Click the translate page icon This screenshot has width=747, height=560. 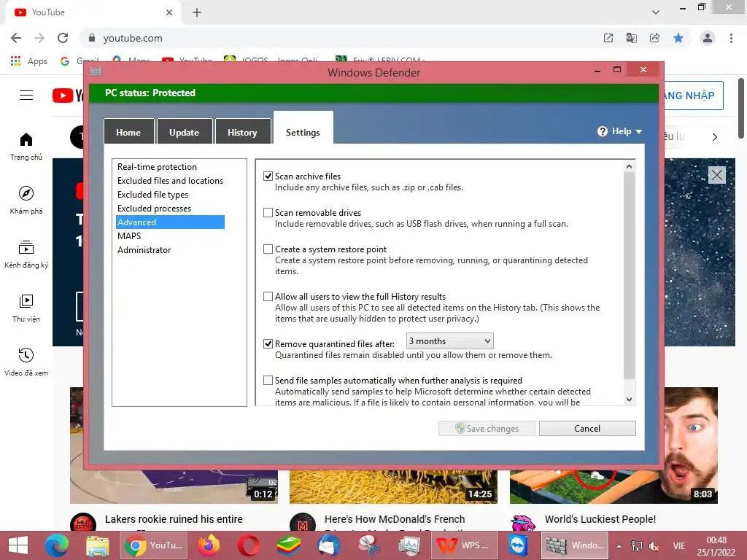(632, 38)
